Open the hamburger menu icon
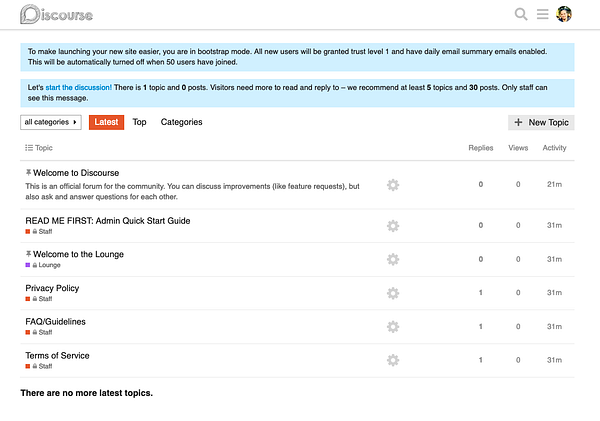600x421 pixels. [543, 14]
